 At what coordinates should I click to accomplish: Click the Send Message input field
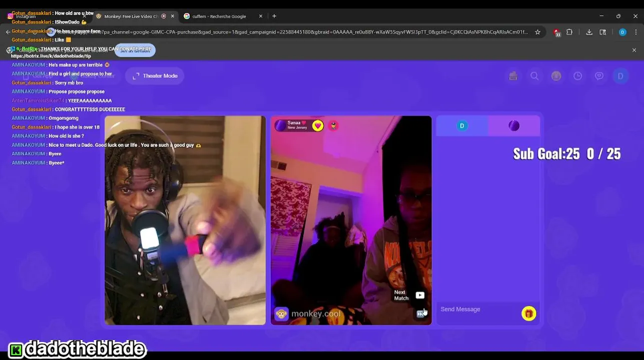(x=478, y=309)
